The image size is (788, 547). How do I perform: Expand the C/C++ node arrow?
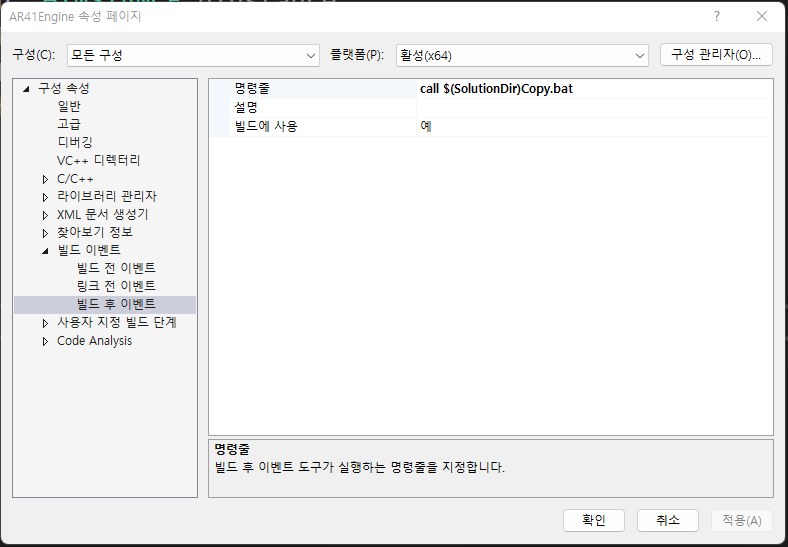[45, 179]
